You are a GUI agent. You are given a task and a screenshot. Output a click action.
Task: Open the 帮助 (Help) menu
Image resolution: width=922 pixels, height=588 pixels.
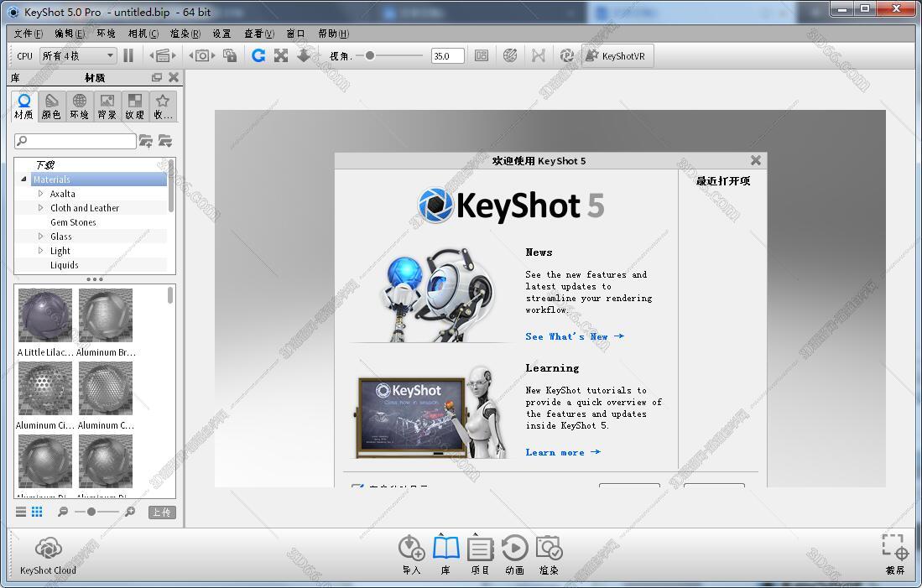(x=333, y=34)
